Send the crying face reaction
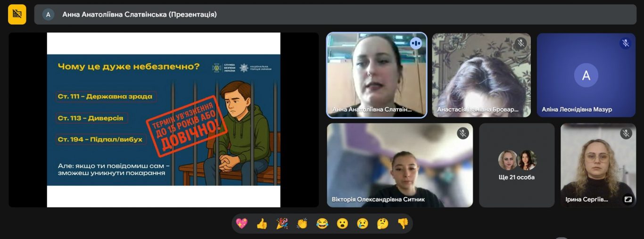This screenshot has height=239, width=644. click(363, 223)
